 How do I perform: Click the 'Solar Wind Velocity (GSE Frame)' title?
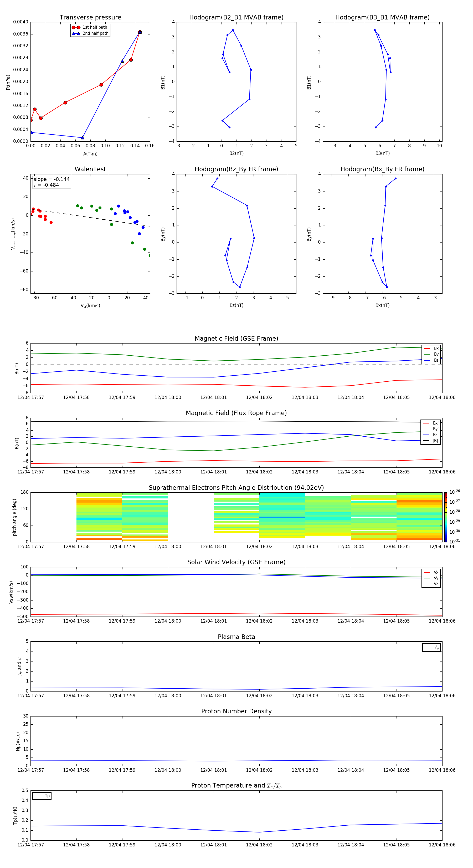236,562
